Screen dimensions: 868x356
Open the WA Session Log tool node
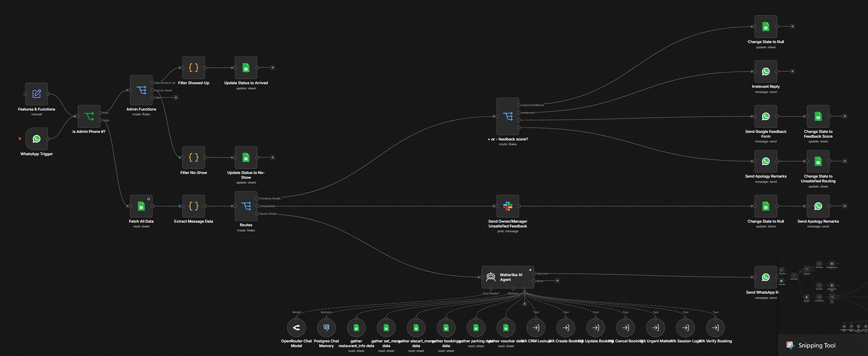pyautogui.click(x=685, y=327)
